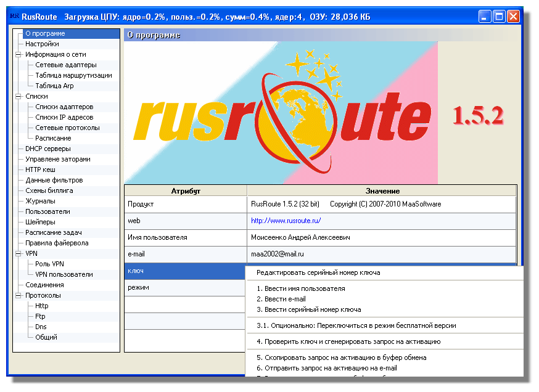Open Схемы биллига item
The height and width of the screenshot is (392, 539).
click(x=49, y=190)
